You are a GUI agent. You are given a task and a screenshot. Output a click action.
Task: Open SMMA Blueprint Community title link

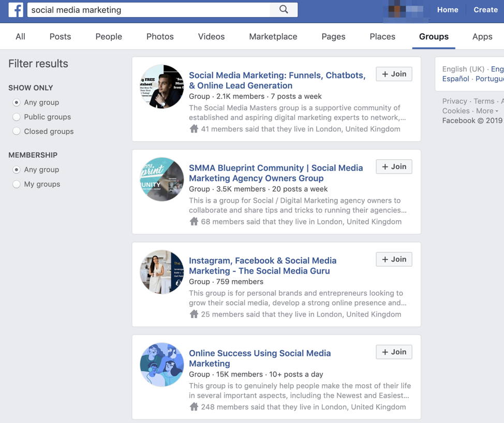pos(276,173)
